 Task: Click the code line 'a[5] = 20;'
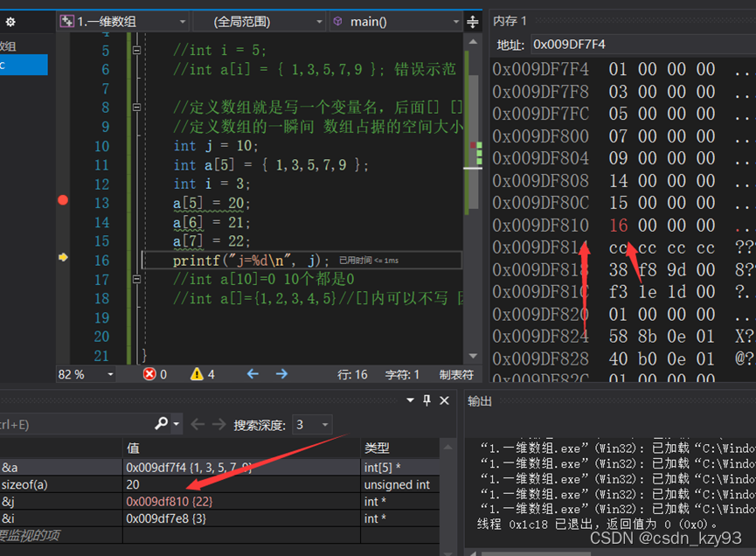pyautogui.click(x=212, y=203)
